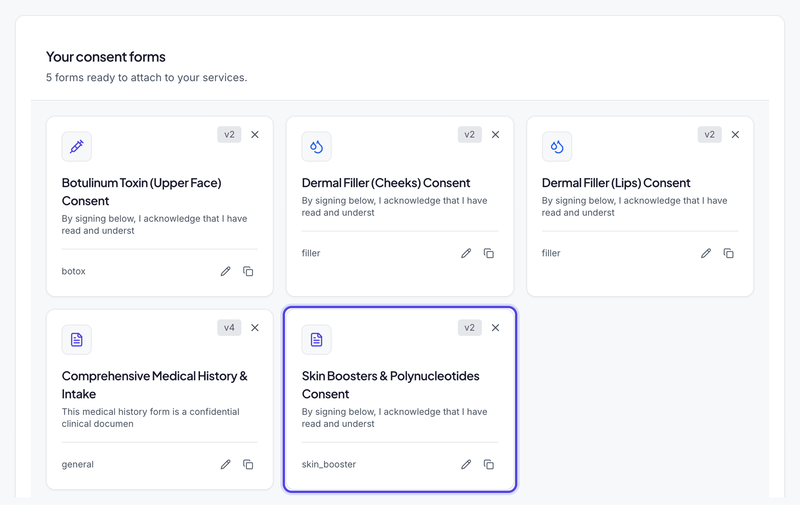Open the Comprehensive Medical History & Intake title
This screenshot has height=505, width=800.
[x=155, y=385]
